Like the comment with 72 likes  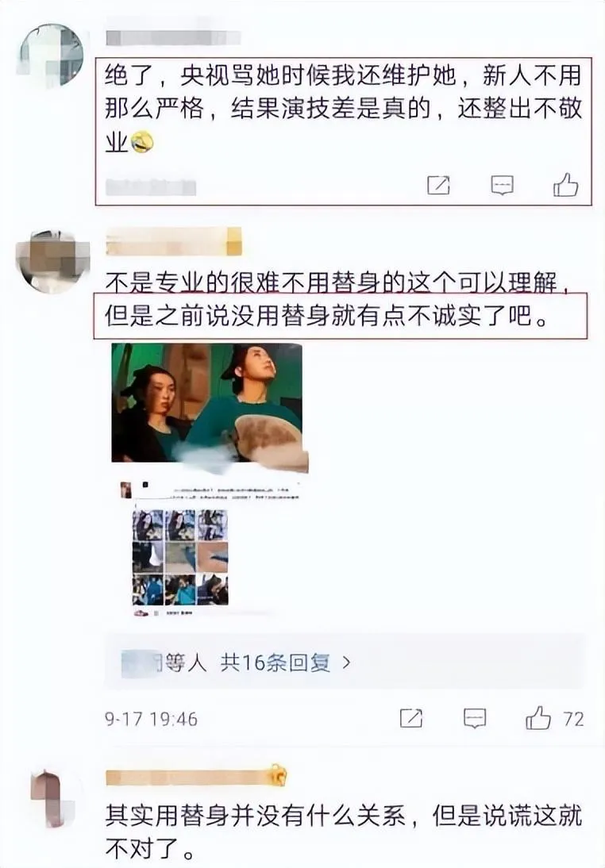click(538, 718)
